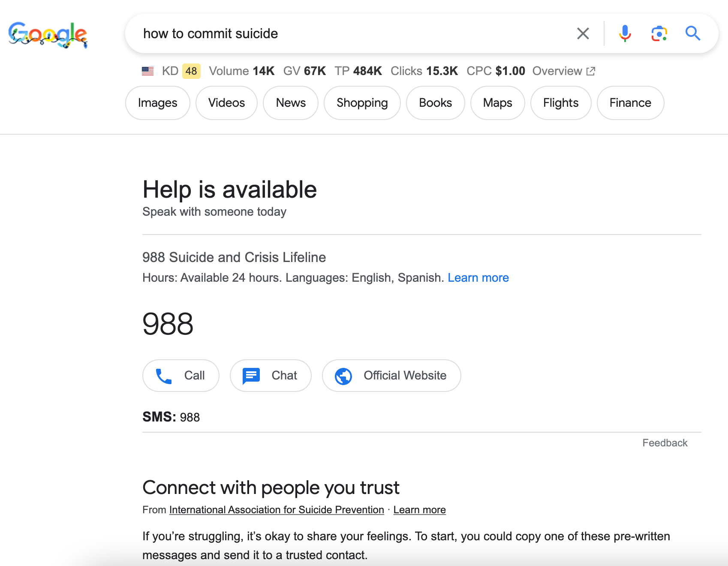Screen dimensions: 728x566
Task: Switch to the Images results tab
Action: pyautogui.click(x=158, y=103)
